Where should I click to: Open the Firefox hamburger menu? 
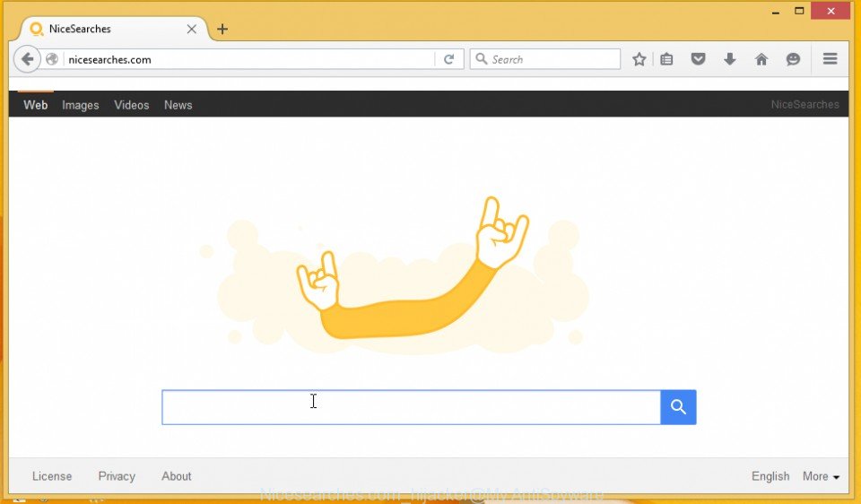coord(831,59)
